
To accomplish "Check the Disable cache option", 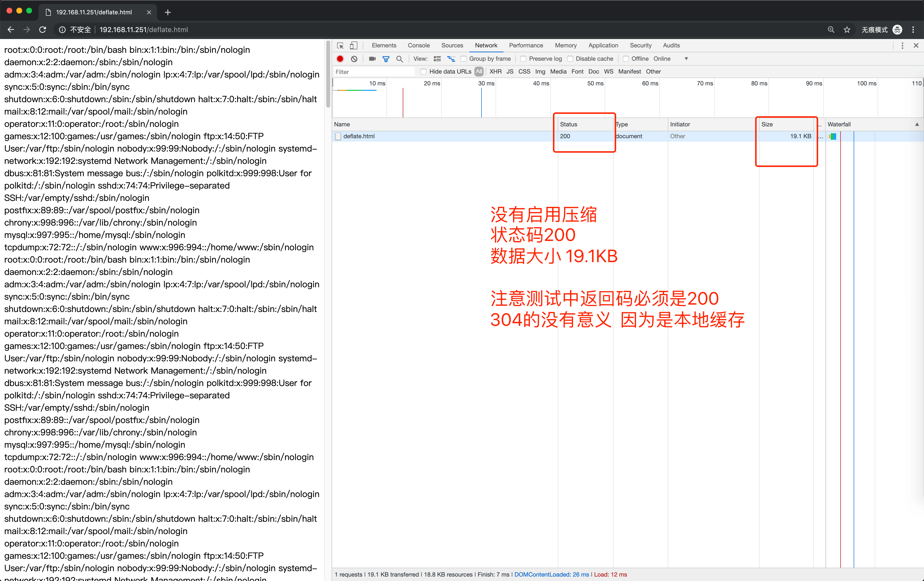I will point(570,59).
